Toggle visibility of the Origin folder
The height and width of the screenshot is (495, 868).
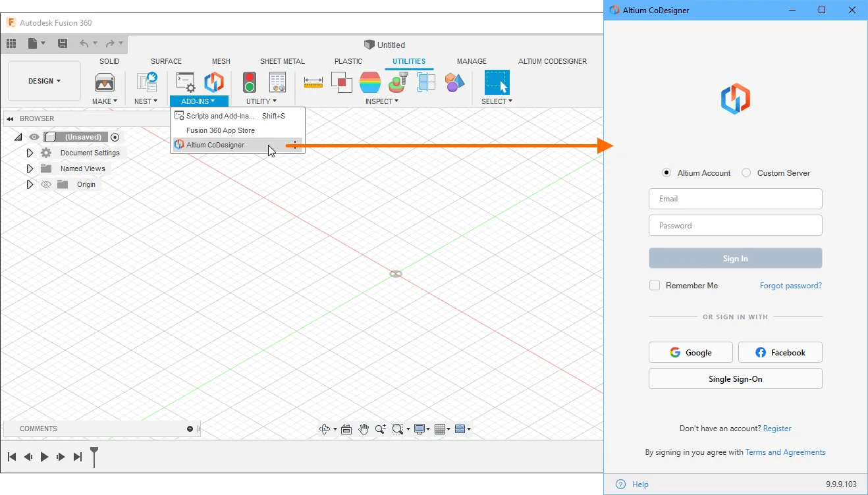click(46, 185)
